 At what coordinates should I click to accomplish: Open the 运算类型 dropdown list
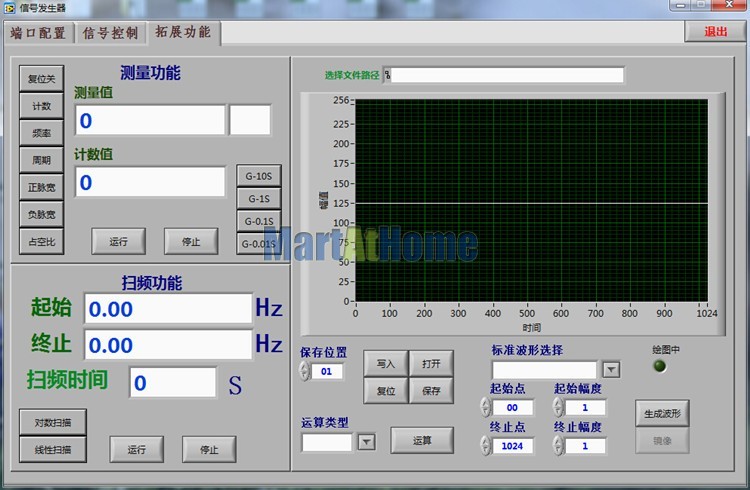(365, 442)
